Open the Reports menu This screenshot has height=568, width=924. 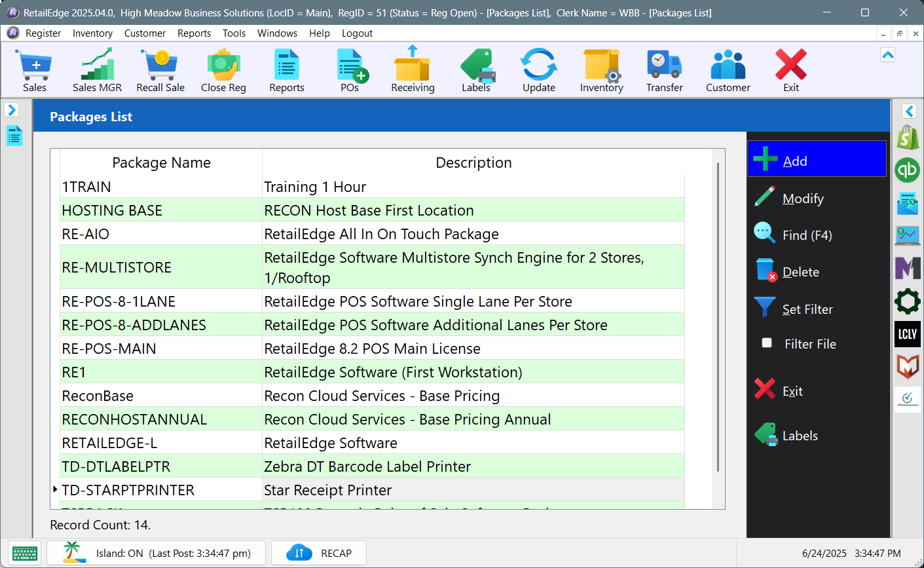pyautogui.click(x=194, y=33)
